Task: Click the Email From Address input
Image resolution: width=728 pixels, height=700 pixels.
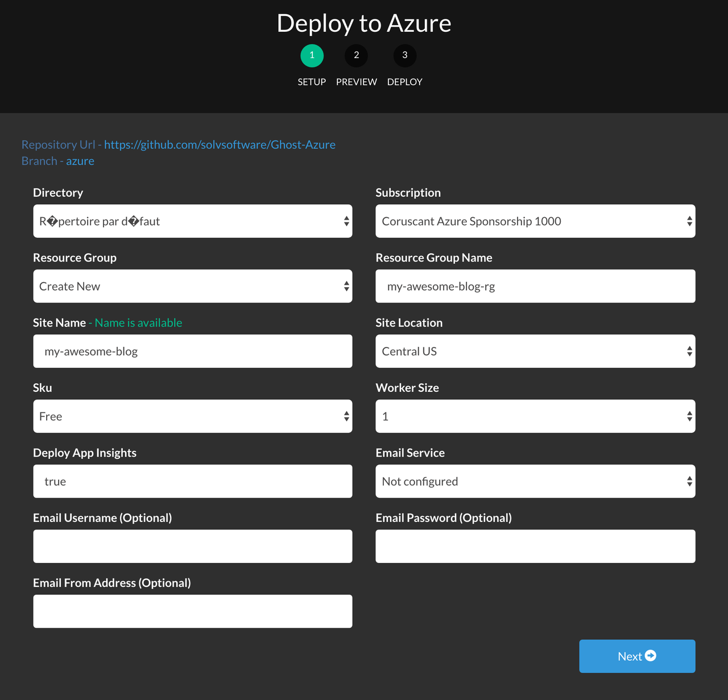Action: (x=193, y=611)
